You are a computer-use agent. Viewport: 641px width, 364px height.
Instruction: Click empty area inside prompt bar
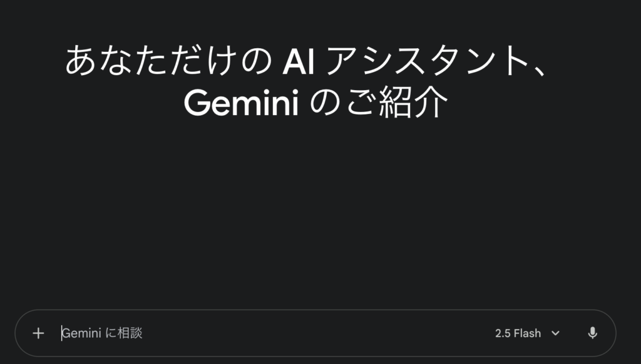(319, 333)
